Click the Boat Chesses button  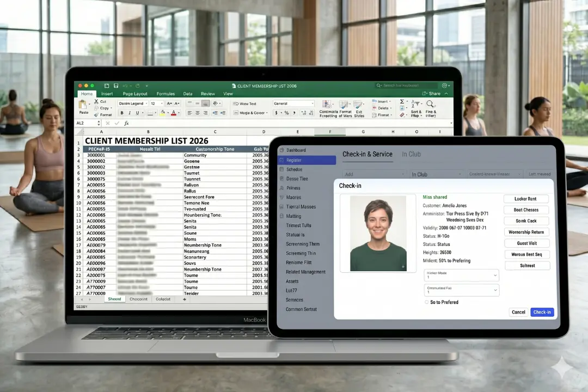pos(526,210)
